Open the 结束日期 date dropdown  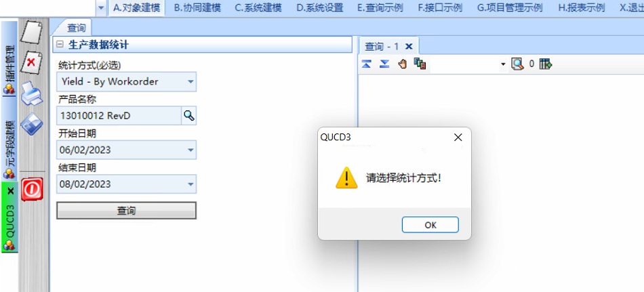click(190, 184)
